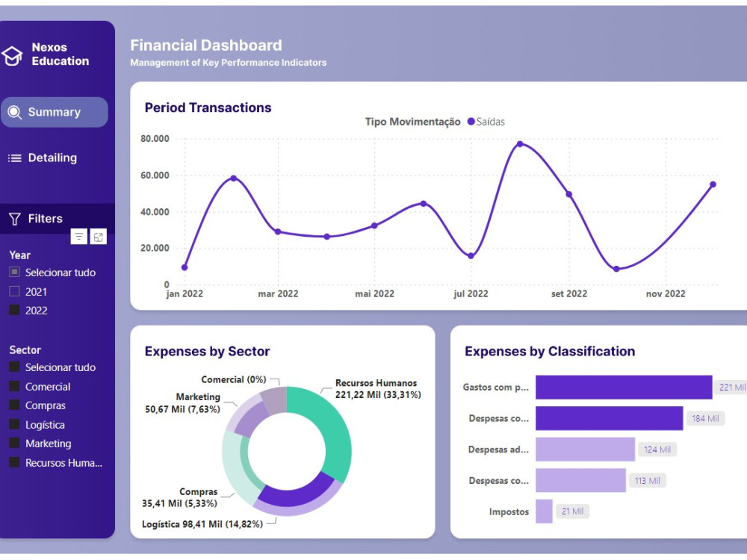The image size is (747, 560).
Task: Click the filter lines icon in the Filters pane
Action: pos(78,236)
